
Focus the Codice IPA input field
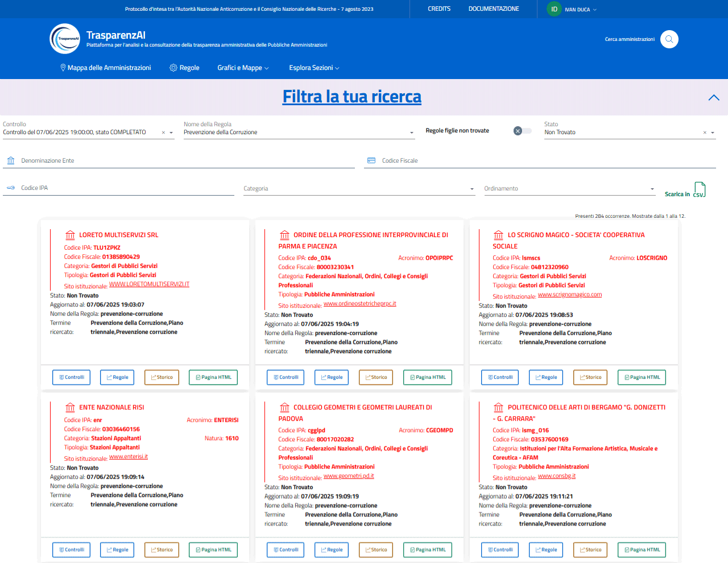118,188
